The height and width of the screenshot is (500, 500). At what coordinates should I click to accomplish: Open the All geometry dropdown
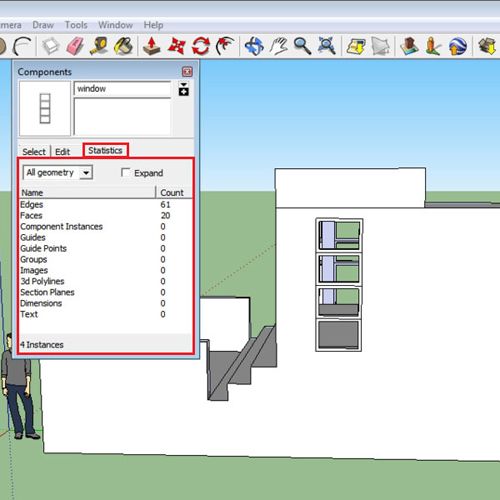pos(58,173)
